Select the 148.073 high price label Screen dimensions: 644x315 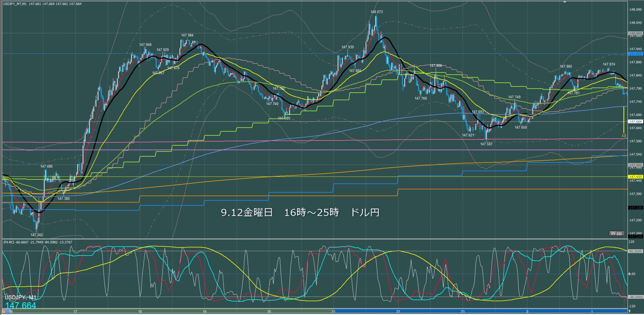tap(376, 12)
